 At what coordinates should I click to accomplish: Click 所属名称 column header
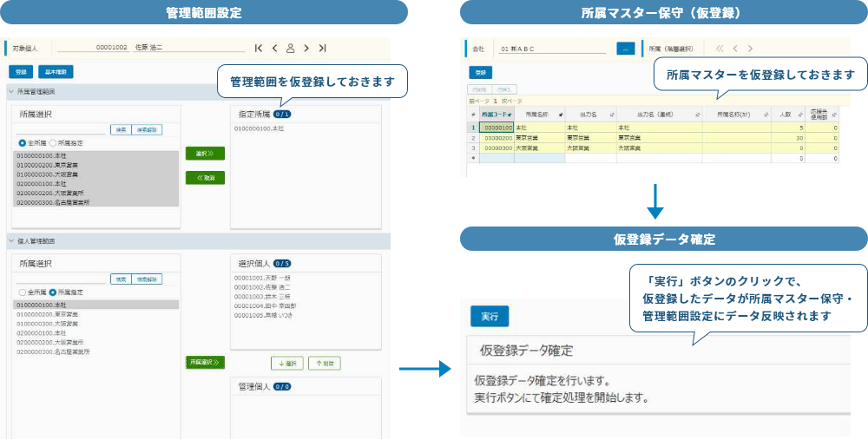[540, 115]
